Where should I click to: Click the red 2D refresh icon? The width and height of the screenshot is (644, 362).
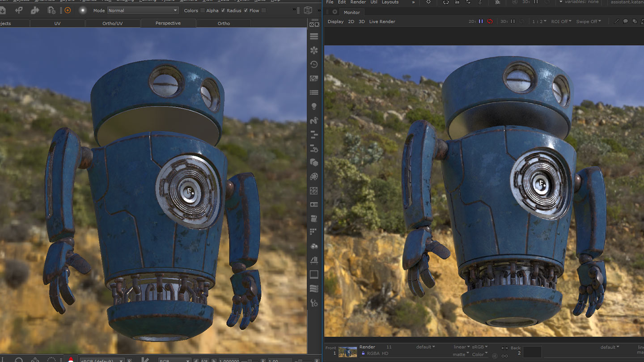(490, 21)
